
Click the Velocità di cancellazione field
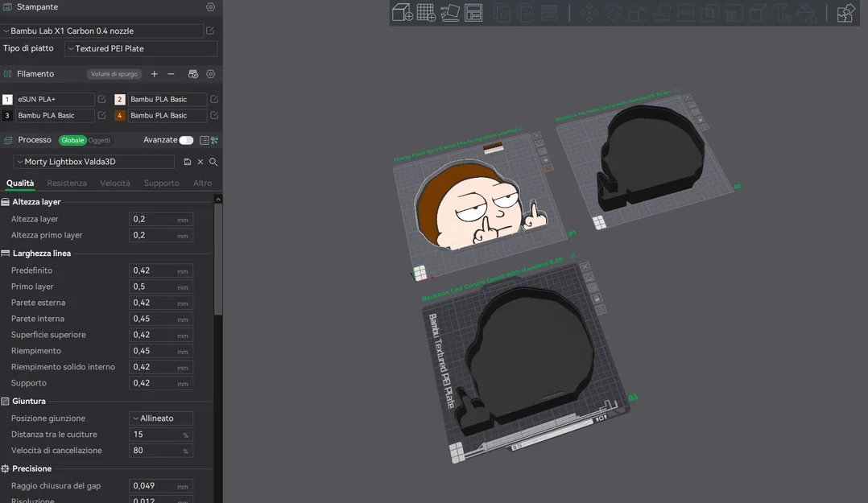click(x=161, y=451)
